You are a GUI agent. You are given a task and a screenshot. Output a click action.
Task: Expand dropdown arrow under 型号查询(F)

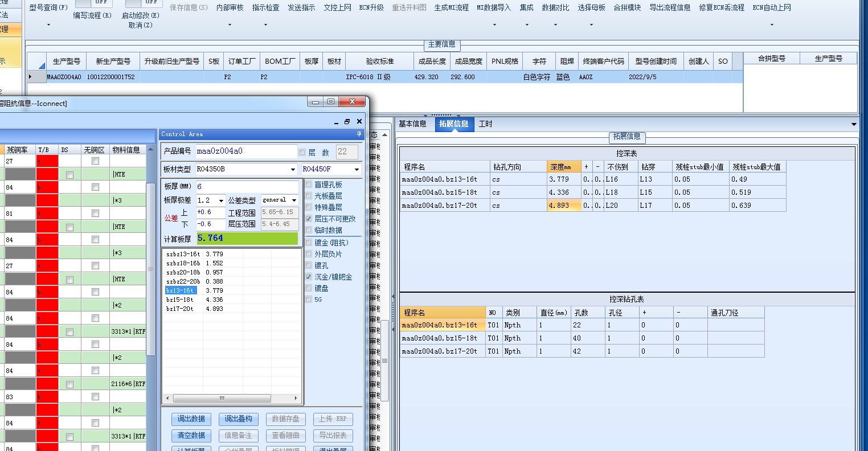point(48,25)
